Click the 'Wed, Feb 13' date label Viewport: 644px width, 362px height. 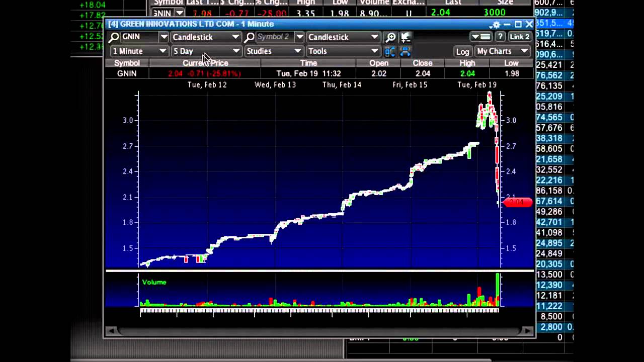point(275,84)
